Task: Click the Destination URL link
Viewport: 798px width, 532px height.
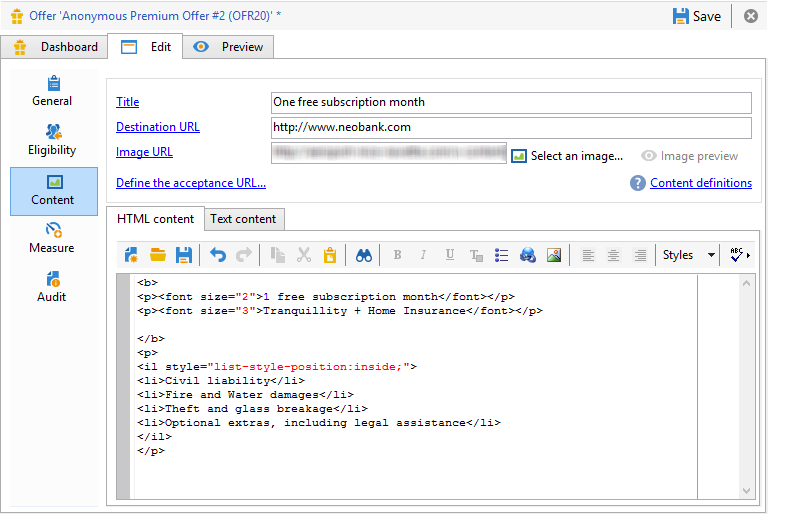Action: pos(158,127)
